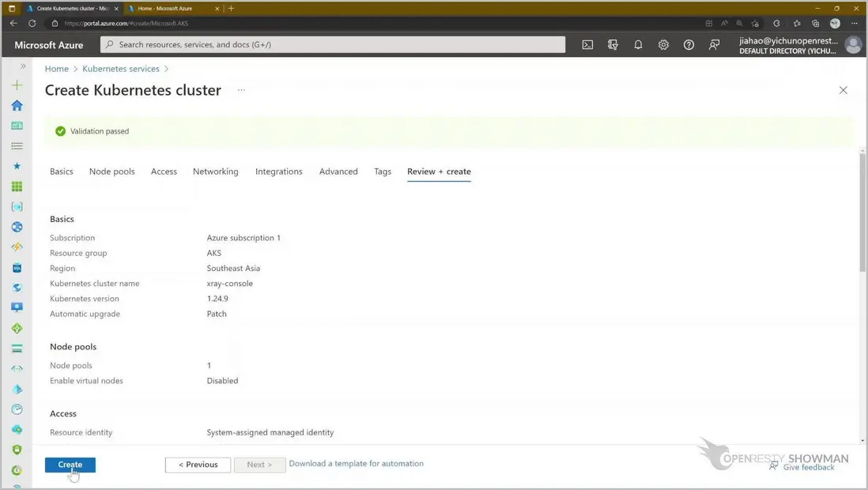Click cluster name value xray-console
Viewport: 868px width, 490px height.
(230, 284)
